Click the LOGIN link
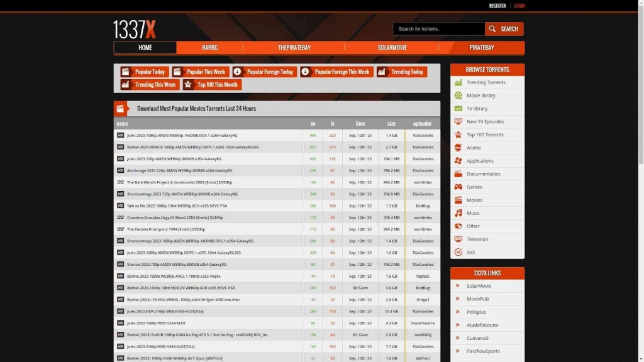The image size is (644, 362). pyautogui.click(x=519, y=6)
